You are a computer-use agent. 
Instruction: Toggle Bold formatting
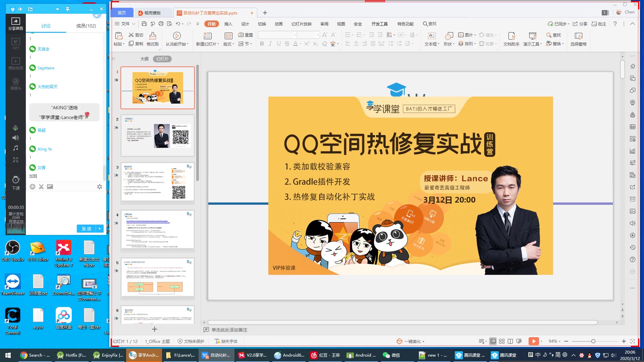click(262, 44)
